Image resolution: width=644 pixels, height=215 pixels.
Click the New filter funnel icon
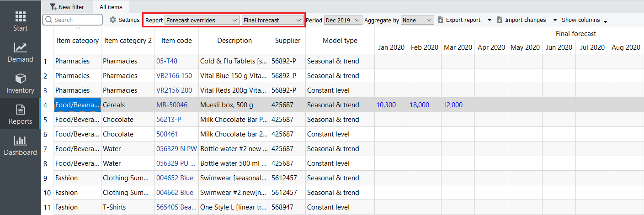53,7
